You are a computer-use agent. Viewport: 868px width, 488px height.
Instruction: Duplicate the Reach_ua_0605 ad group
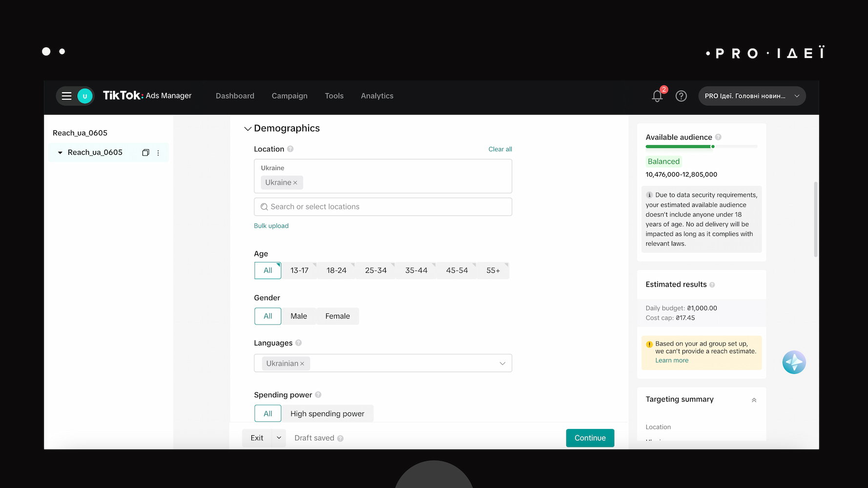click(145, 153)
